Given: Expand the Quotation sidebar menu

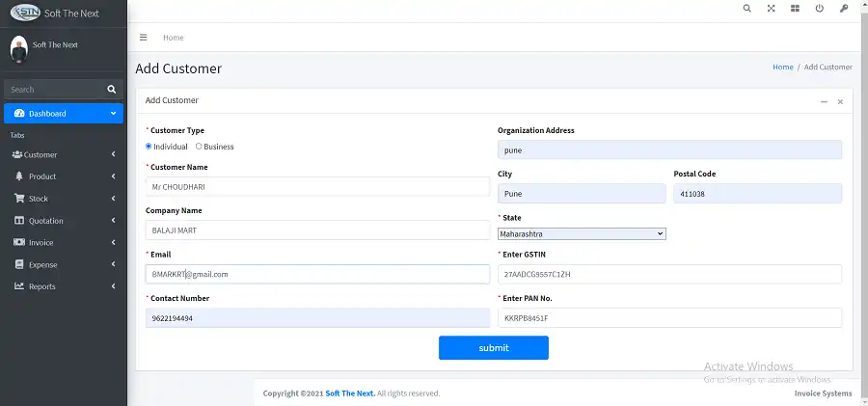Looking at the screenshot, I should pos(63,221).
